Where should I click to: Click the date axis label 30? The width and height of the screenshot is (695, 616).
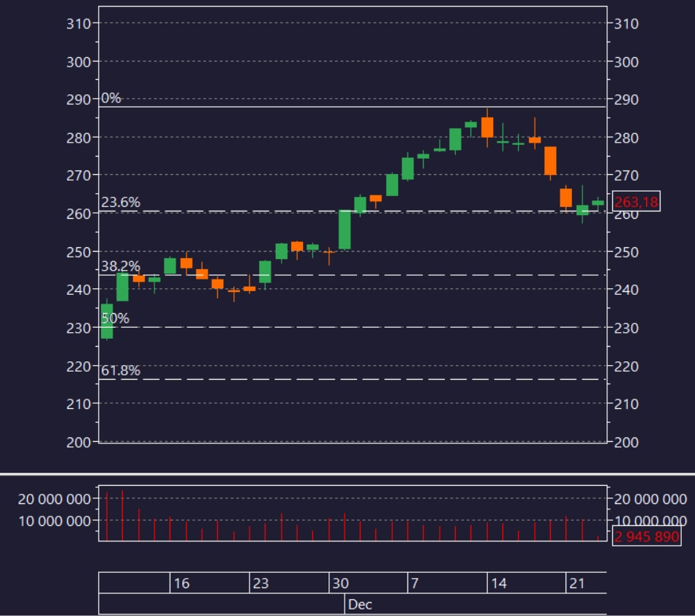pos(340,583)
